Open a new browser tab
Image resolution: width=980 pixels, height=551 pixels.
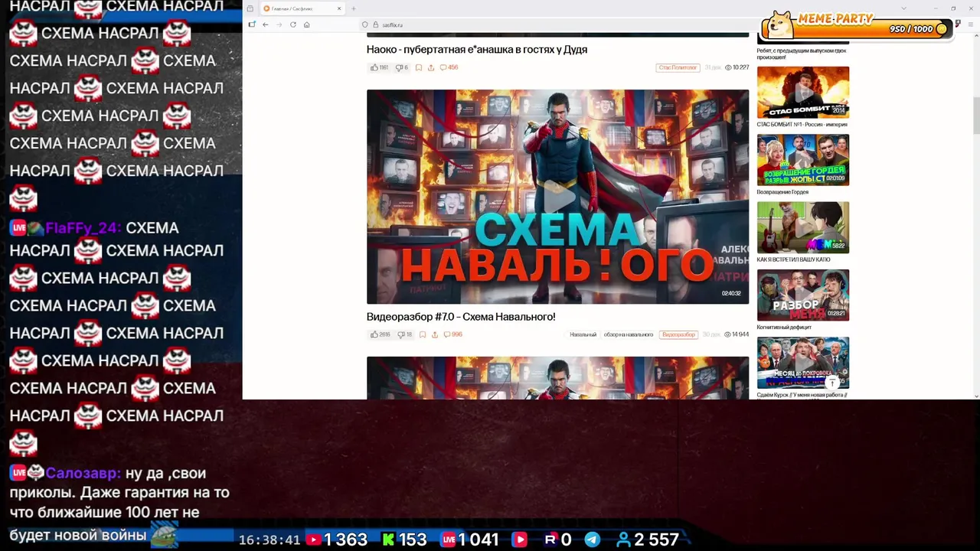[x=353, y=8]
